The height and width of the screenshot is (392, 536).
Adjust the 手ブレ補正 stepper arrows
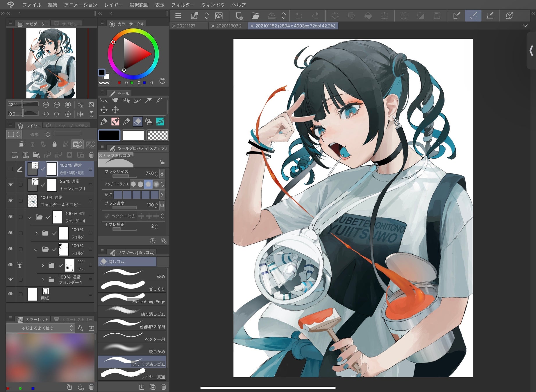(156, 227)
